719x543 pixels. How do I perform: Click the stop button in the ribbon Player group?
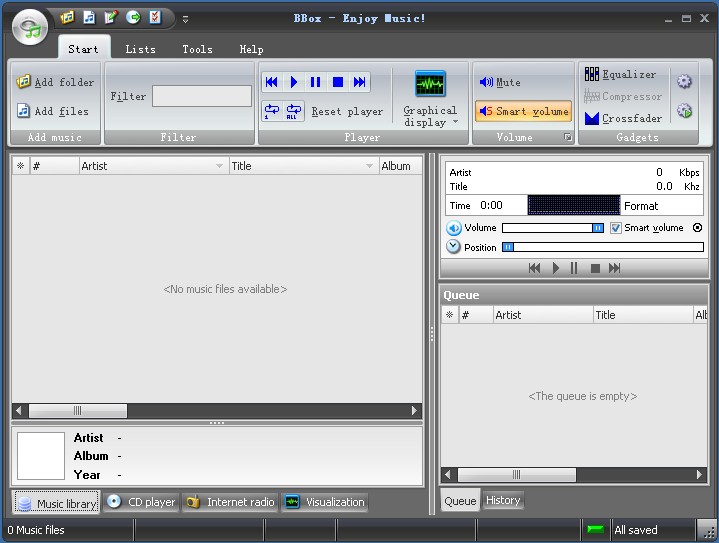point(338,82)
